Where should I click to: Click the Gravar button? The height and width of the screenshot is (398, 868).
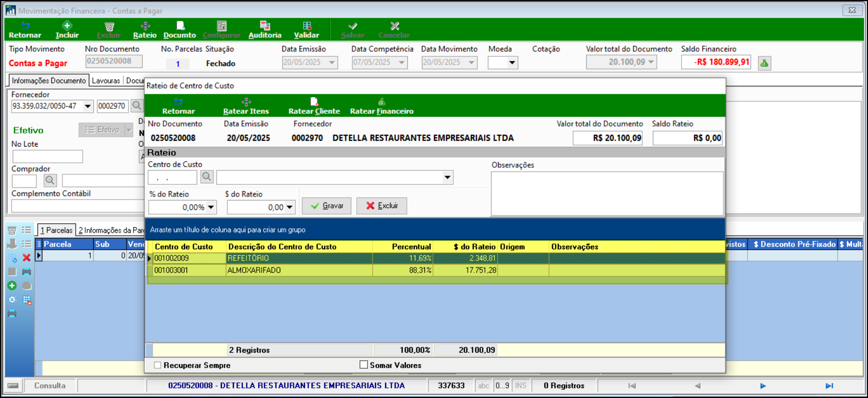[327, 206]
